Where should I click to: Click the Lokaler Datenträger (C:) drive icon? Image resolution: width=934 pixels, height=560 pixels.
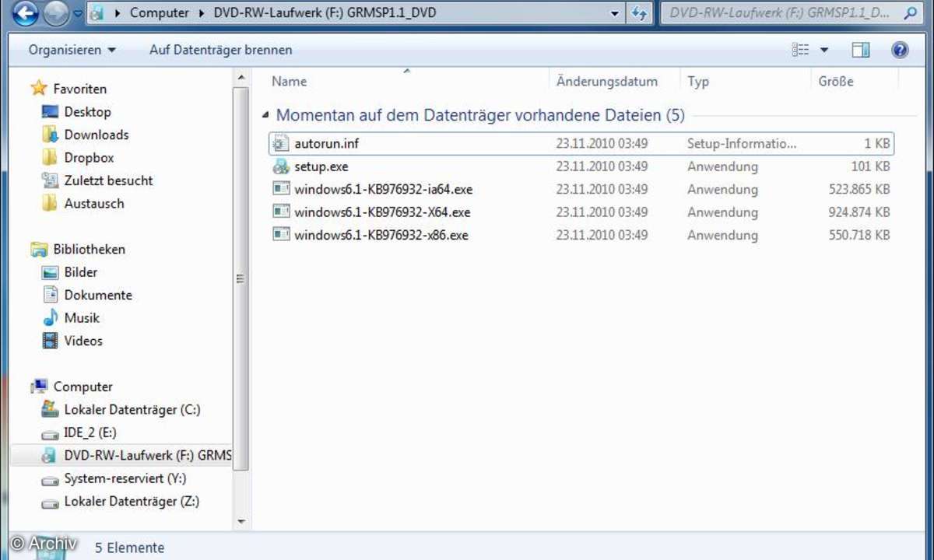coord(51,409)
